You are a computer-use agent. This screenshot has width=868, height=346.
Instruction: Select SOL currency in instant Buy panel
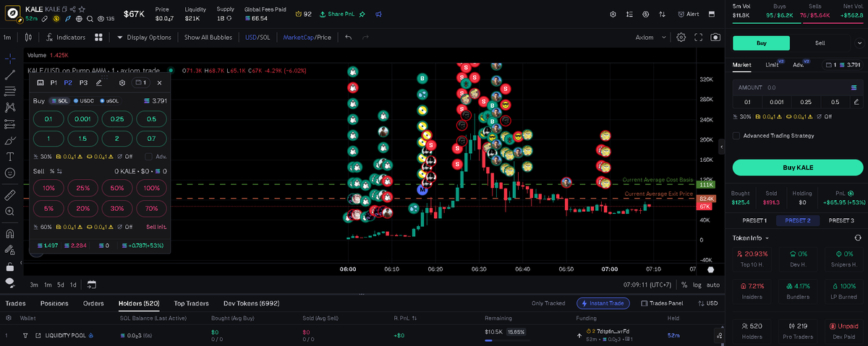60,101
